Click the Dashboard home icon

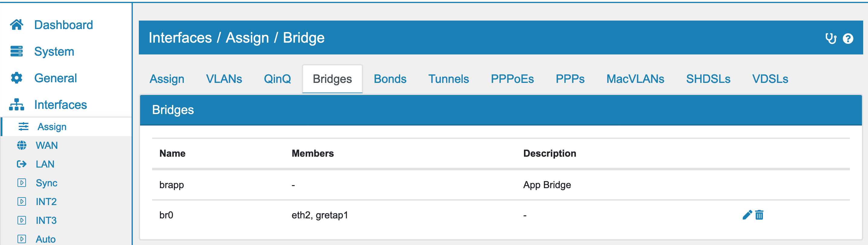[17, 24]
